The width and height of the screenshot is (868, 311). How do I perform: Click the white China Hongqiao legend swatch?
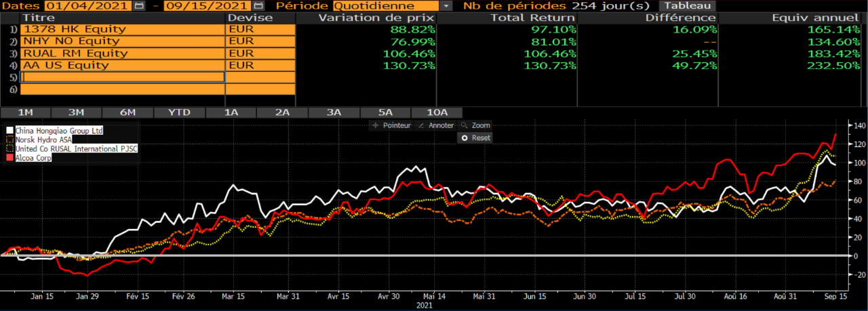tap(9, 130)
